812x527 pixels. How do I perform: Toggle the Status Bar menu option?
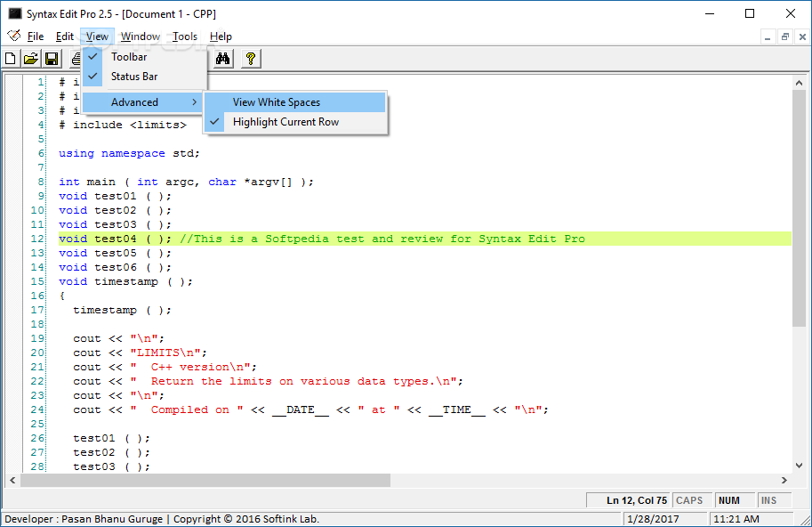tap(144, 77)
